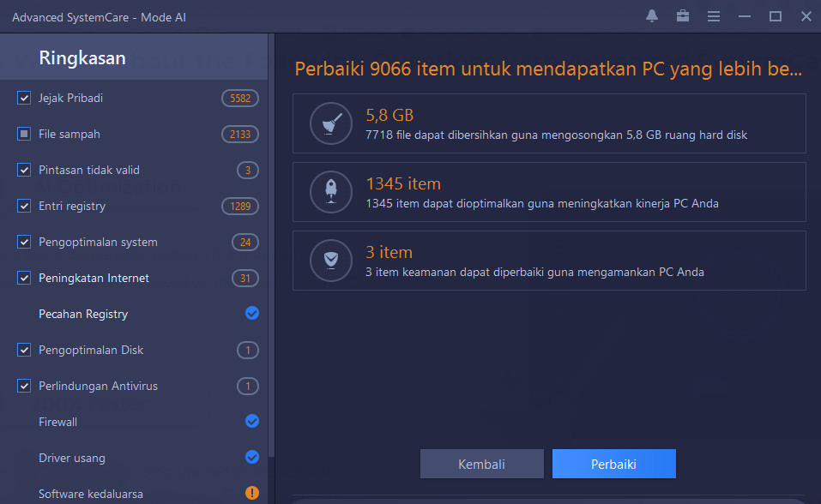Expand the 1289 badge for Entri registry
Viewport: 821px width, 504px height.
tap(240, 207)
